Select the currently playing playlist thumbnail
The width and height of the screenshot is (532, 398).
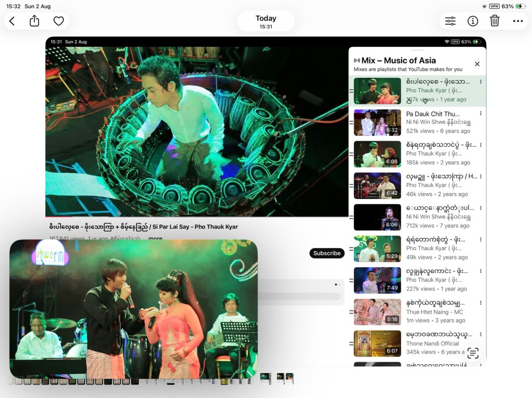coord(377,91)
